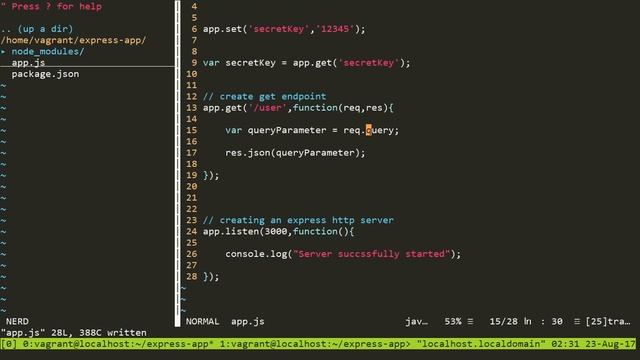The height and width of the screenshot is (360, 640).
Task: Click the "Server succssfully started" string
Action: pyautogui.click(x=371, y=254)
